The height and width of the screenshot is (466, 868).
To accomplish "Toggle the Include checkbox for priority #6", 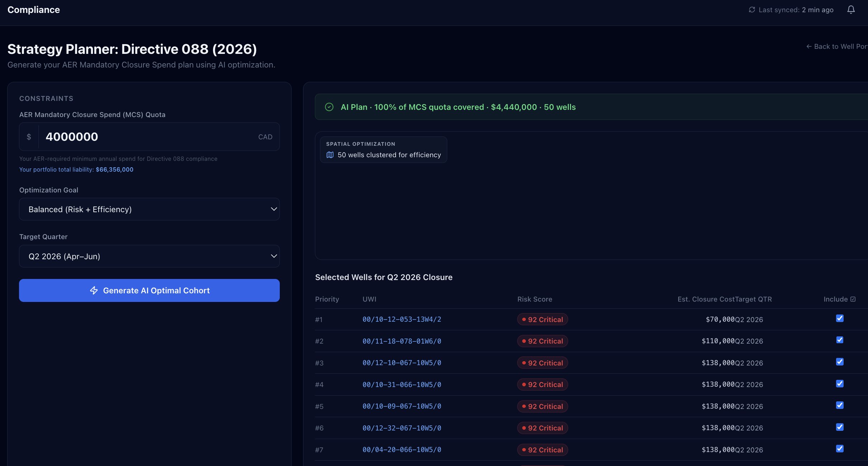I will coord(840,427).
